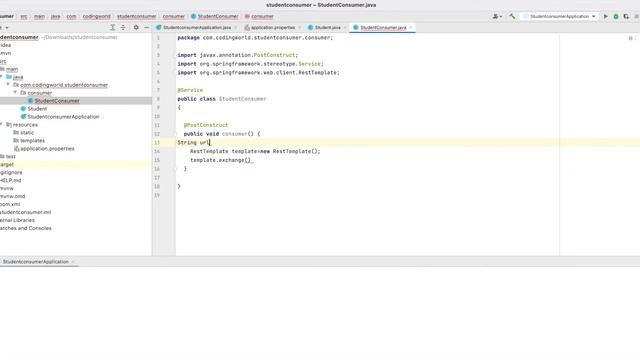
Task: Click the consumer method breadcrumb
Action: tap(259, 16)
